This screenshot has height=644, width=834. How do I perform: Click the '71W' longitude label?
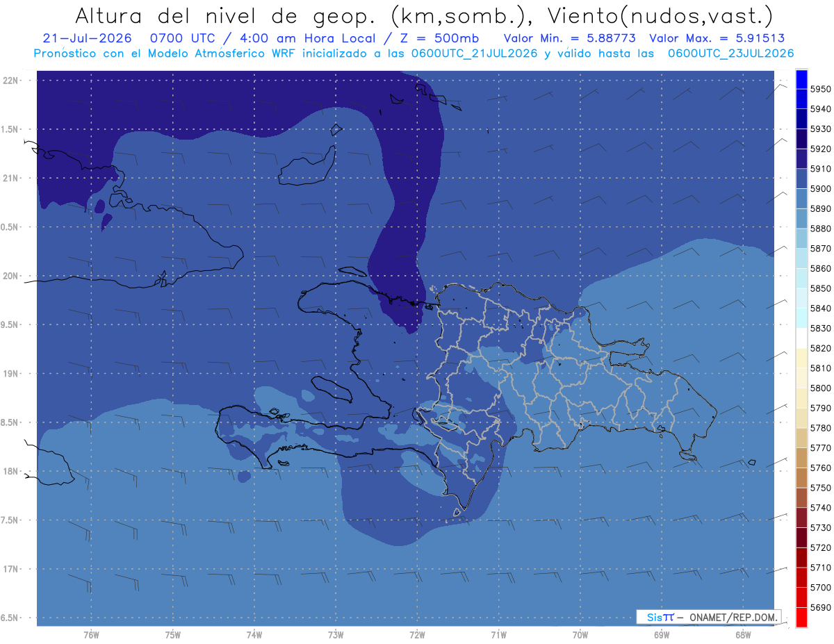tap(498, 635)
